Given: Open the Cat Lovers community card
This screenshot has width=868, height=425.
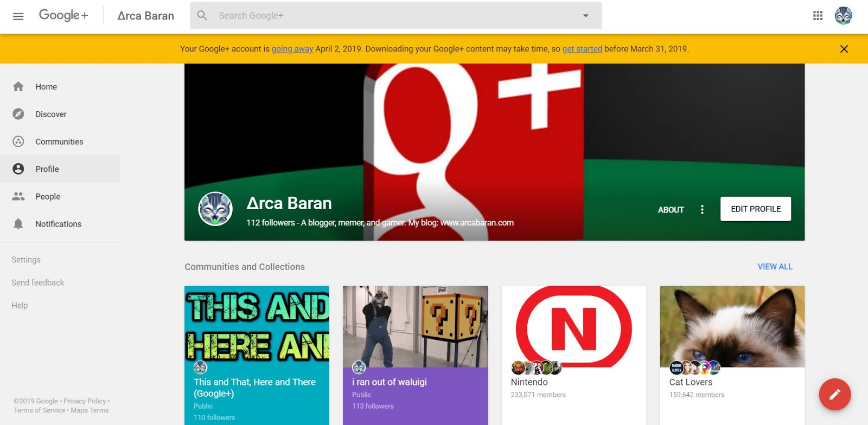Looking at the screenshot, I should [x=732, y=355].
